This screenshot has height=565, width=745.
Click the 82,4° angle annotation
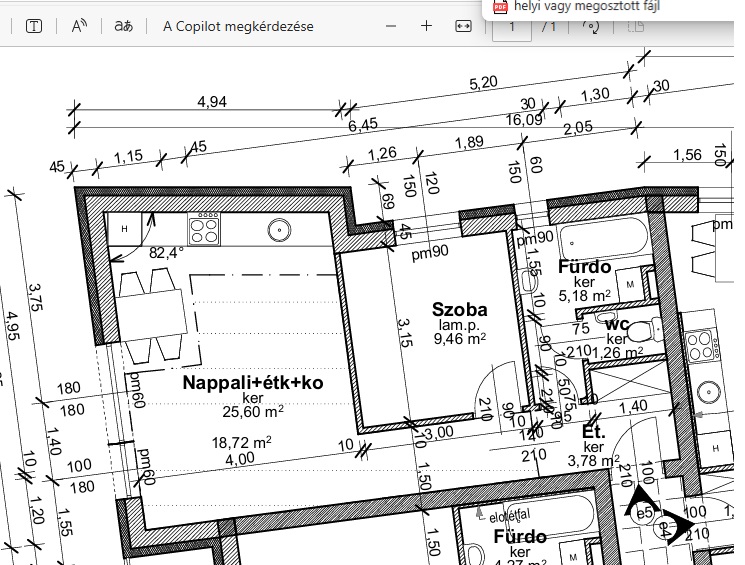coord(166,253)
